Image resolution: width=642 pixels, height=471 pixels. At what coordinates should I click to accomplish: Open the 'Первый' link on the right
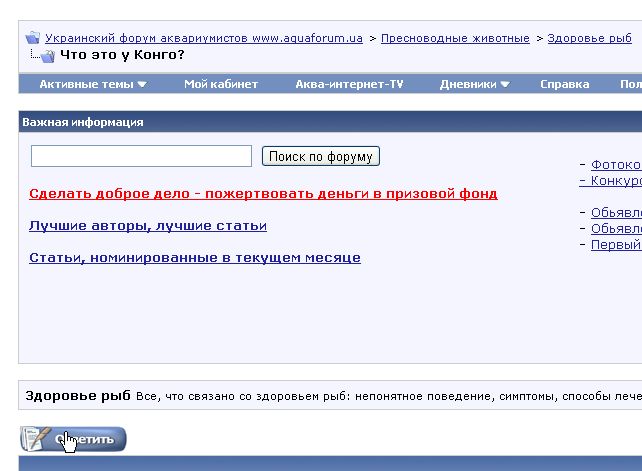[x=615, y=244]
